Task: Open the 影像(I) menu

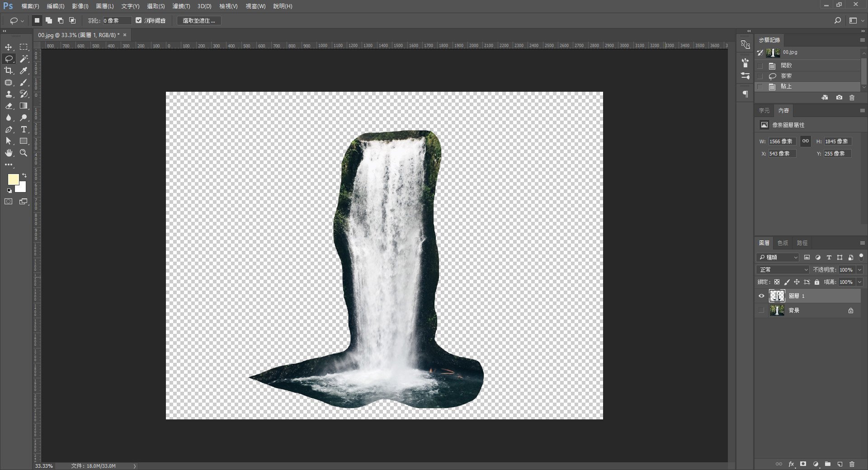Action: (x=80, y=6)
